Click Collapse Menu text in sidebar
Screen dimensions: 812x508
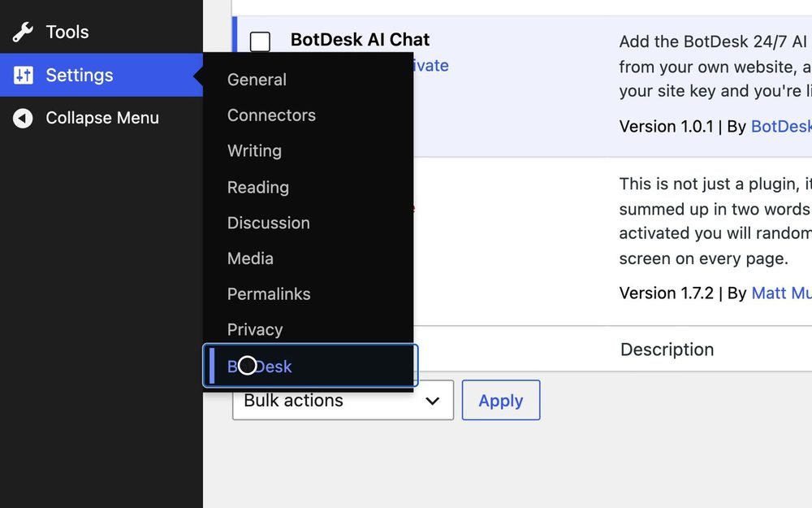(x=102, y=118)
